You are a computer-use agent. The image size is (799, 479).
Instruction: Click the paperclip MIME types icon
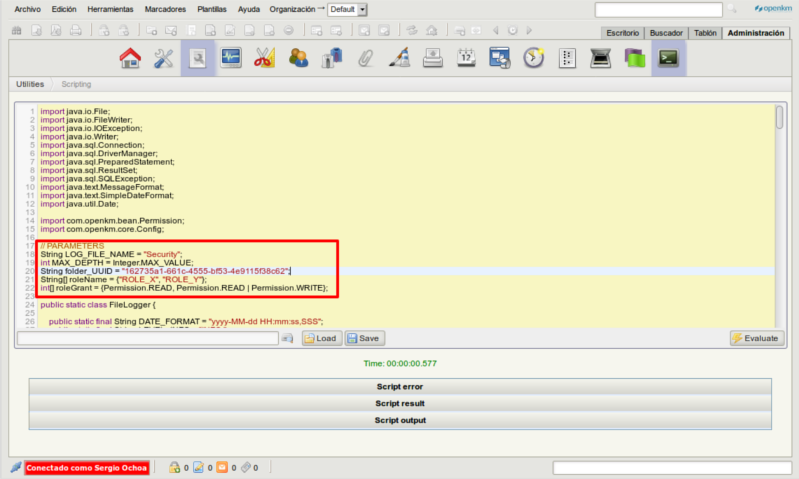tap(366, 59)
